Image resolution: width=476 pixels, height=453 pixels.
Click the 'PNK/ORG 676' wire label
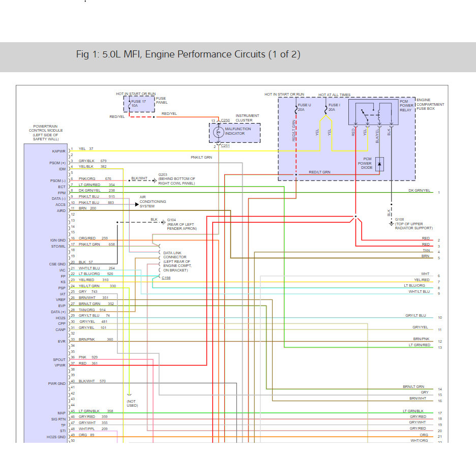pyautogui.click(x=95, y=179)
